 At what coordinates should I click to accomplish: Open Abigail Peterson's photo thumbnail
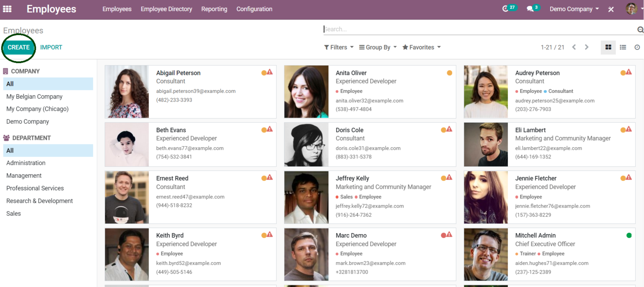tap(127, 92)
